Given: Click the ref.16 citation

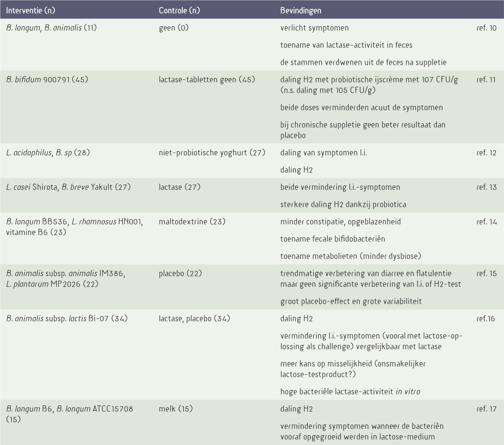Looking at the screenshot, I should coord(485,319).
